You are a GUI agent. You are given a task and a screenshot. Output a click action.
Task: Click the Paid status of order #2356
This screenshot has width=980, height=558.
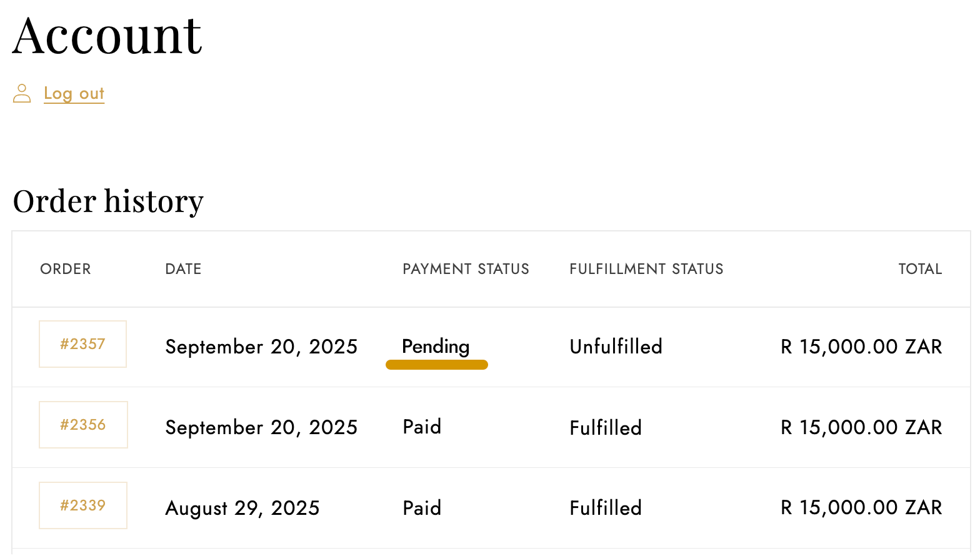click(x=422, y=427)
